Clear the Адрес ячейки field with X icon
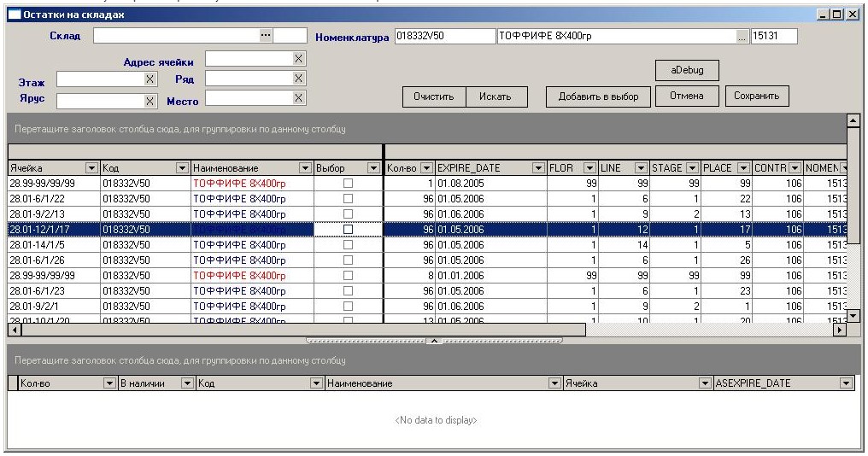 [298, 58]
